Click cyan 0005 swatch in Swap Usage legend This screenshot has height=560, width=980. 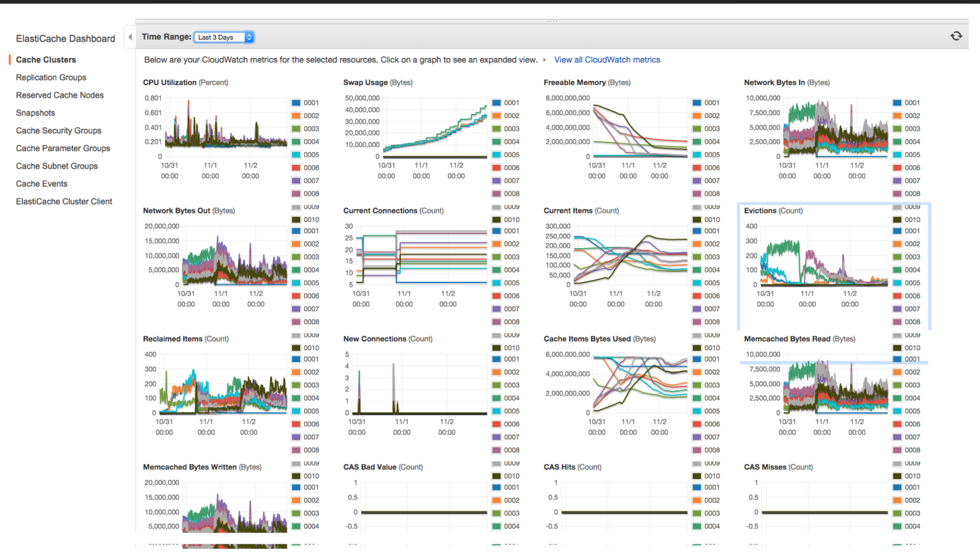tap(497, 155)
